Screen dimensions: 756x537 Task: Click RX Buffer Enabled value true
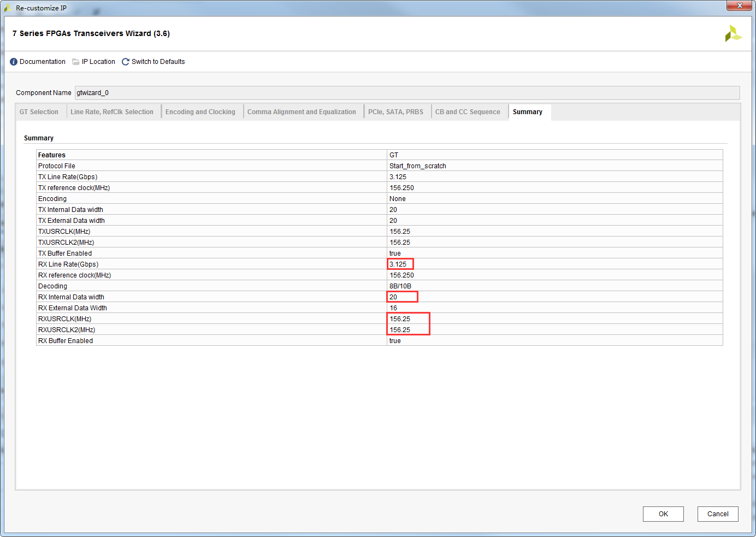click(x=395, y=341)
